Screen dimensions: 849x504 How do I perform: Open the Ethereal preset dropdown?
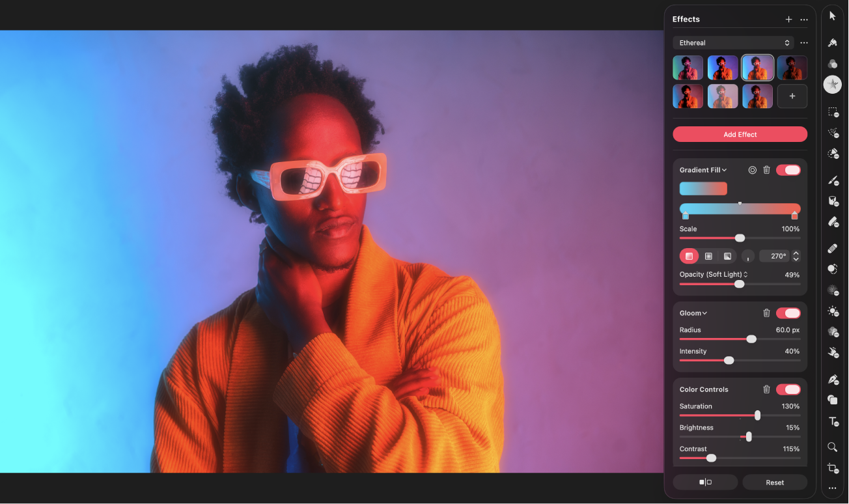(733, 42)
